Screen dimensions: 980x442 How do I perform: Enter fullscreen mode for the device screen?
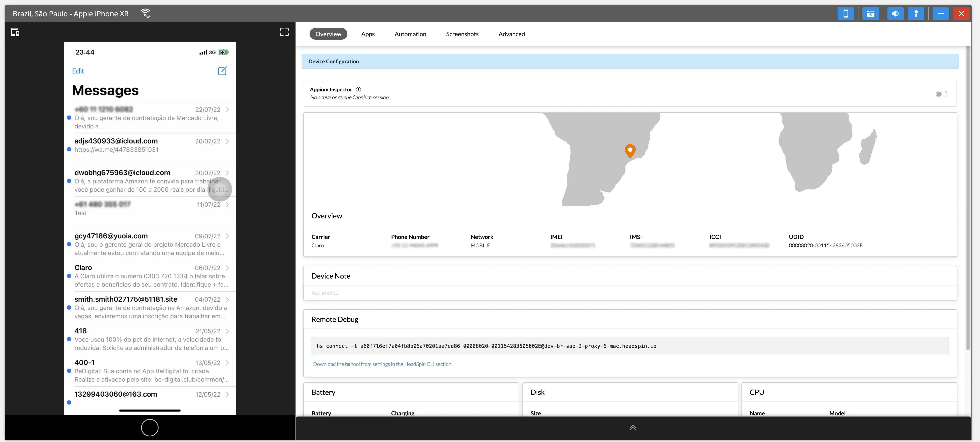tap(284, 32)
